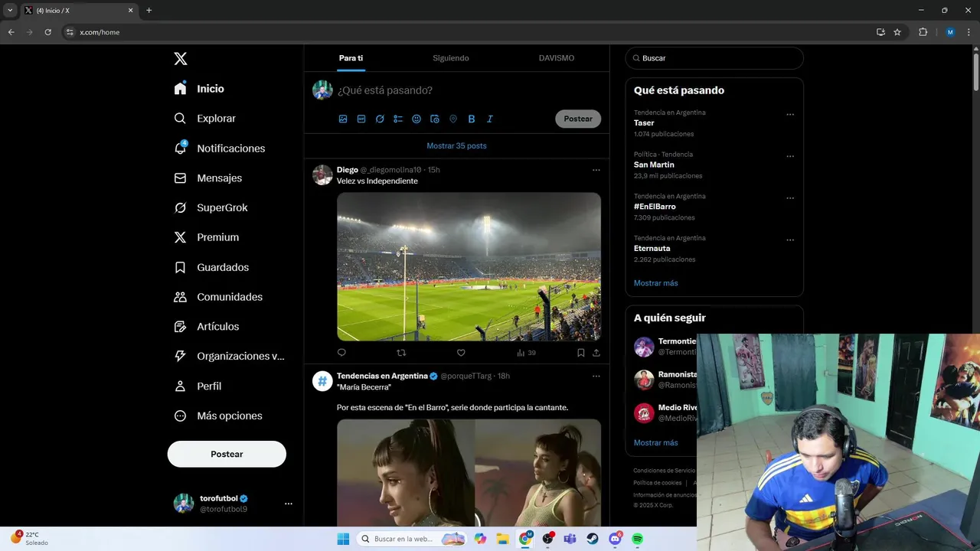Open Chrome tab search dropdown arrow

(x=10, y=11)
